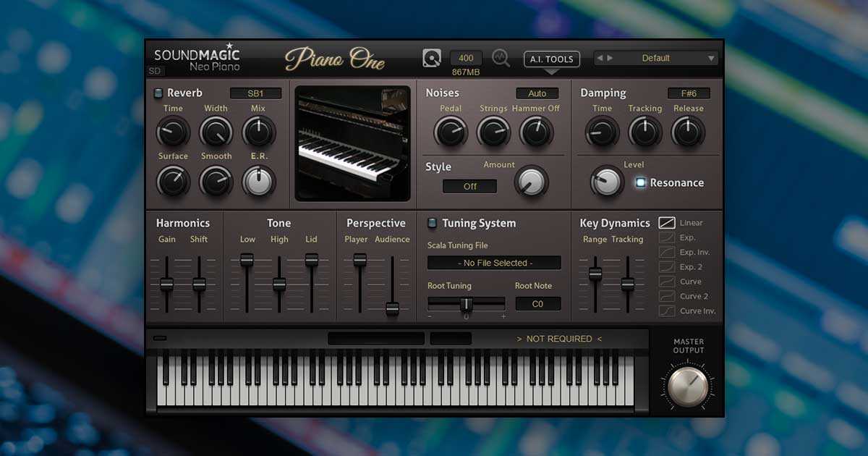Click the Reverb Smooth knob

pyautogui.click(x=216, y=181)
